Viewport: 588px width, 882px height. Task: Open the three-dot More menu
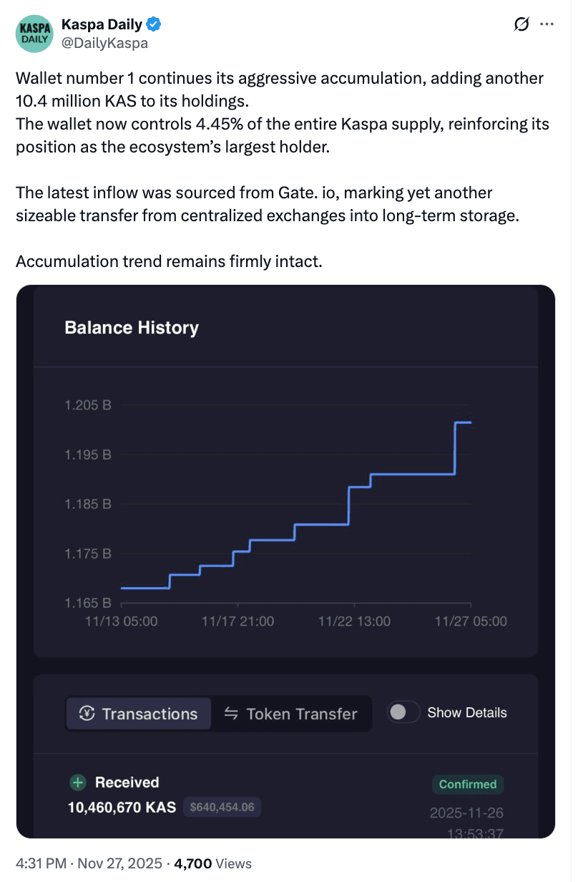click(x=547, y=25)
